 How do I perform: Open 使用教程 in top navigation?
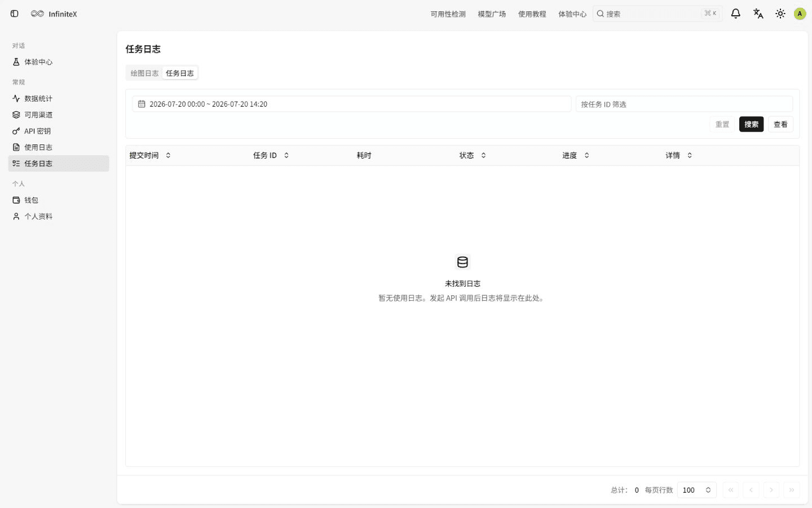pos(532,14)
